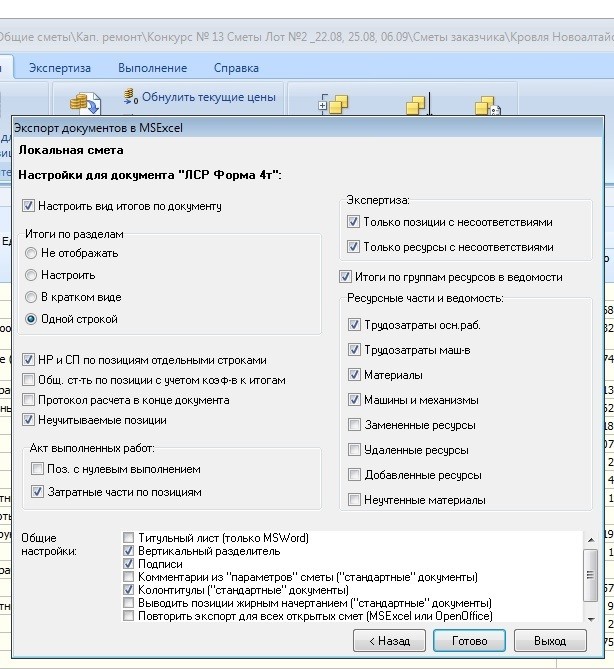
Task: Uncheck Машины и механизмы
Action: [354, 400]
